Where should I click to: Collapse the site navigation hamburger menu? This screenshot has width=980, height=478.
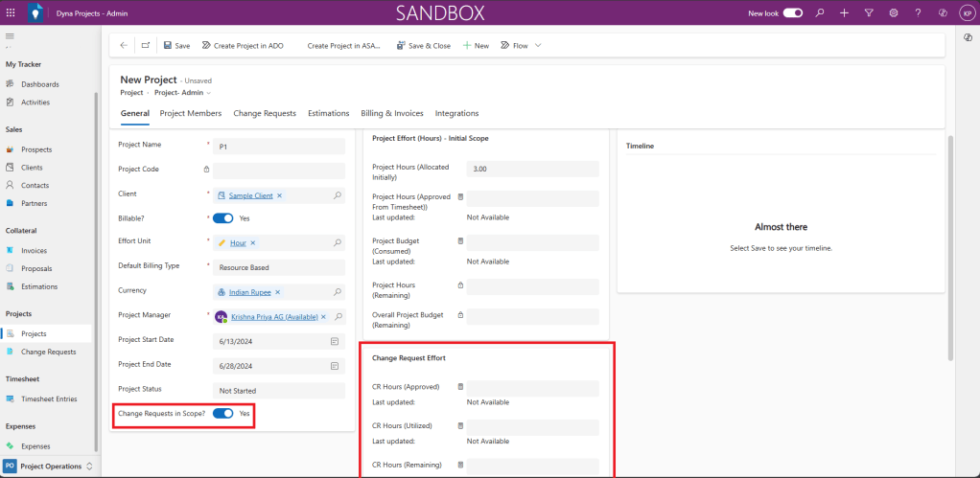11,36
